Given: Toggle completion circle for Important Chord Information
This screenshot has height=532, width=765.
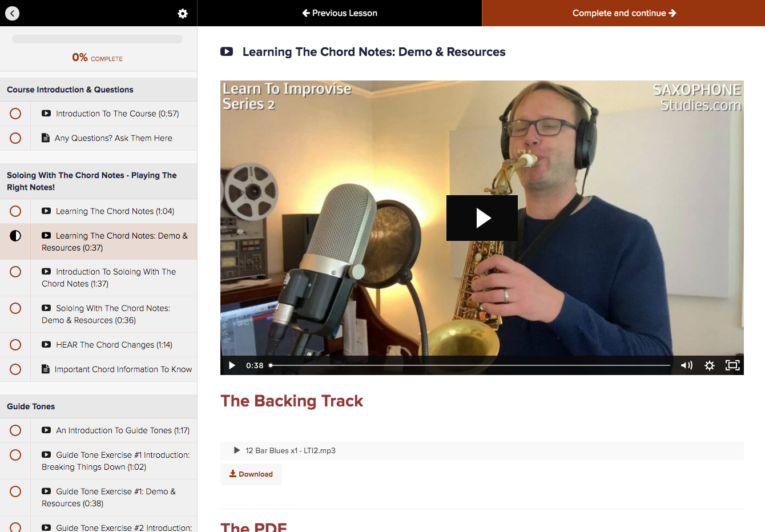Looking at the screenshot, I should click(x=15, y=369).
